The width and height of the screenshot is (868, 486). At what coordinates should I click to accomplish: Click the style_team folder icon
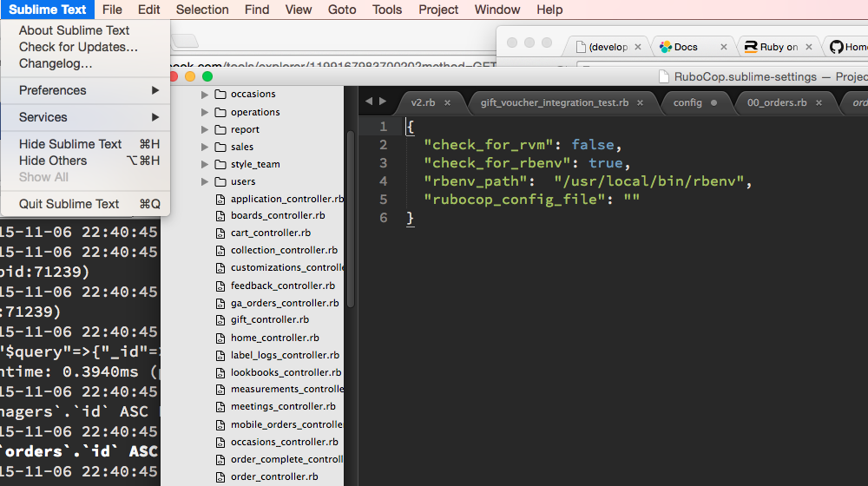[x=220, y=164]
